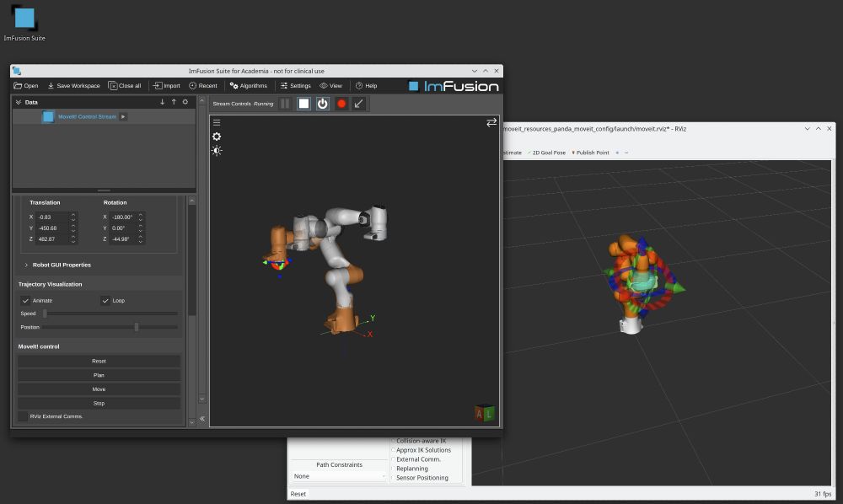Click the diagonal arrow icon in Stream Controls

[x=359, y=104]
